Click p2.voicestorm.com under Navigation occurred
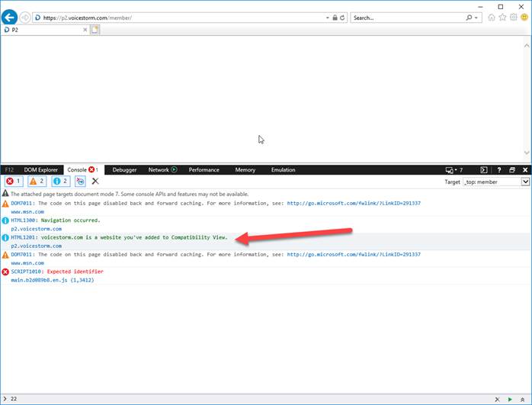Viewport: 532px width, 405px height. pos(37,229)
